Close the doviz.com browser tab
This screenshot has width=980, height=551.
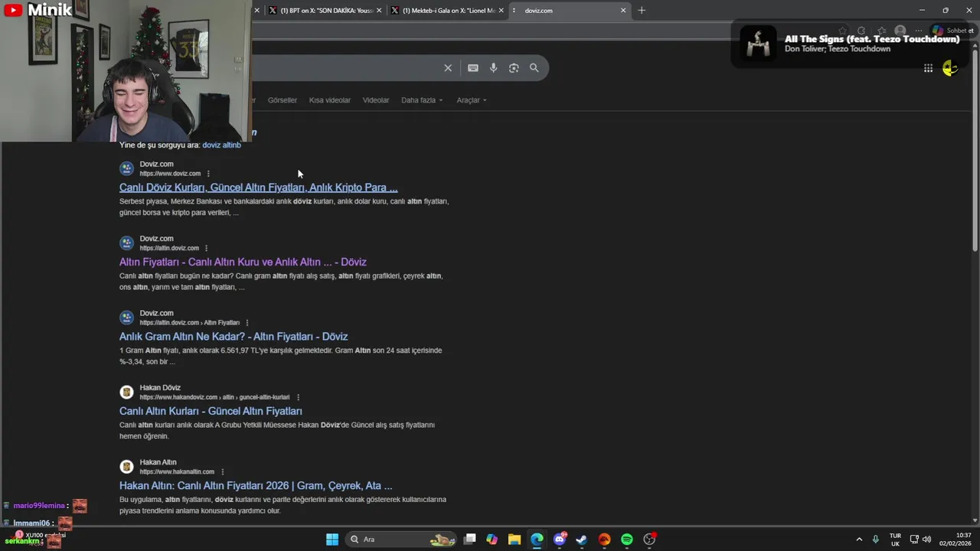click(623, 11)
